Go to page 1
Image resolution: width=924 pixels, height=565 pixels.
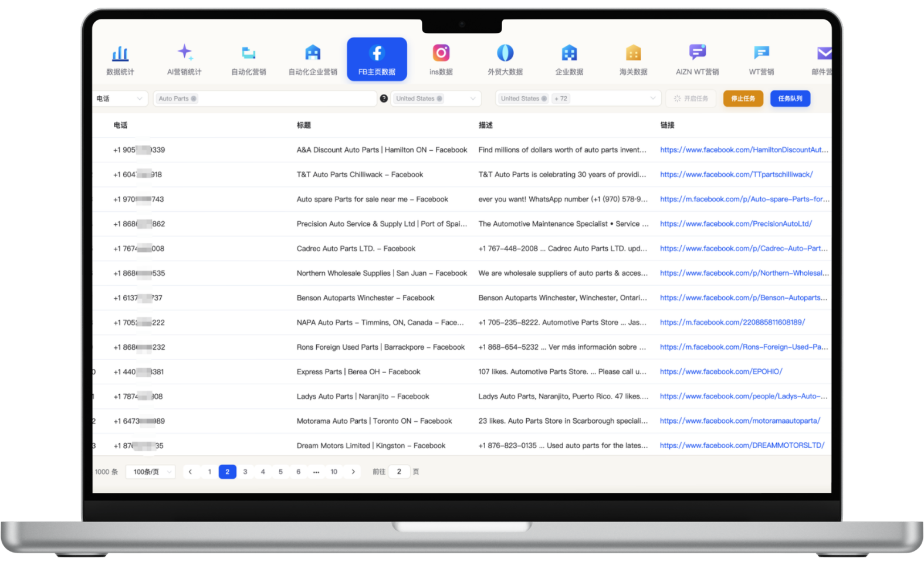click(x=209, y=472)
